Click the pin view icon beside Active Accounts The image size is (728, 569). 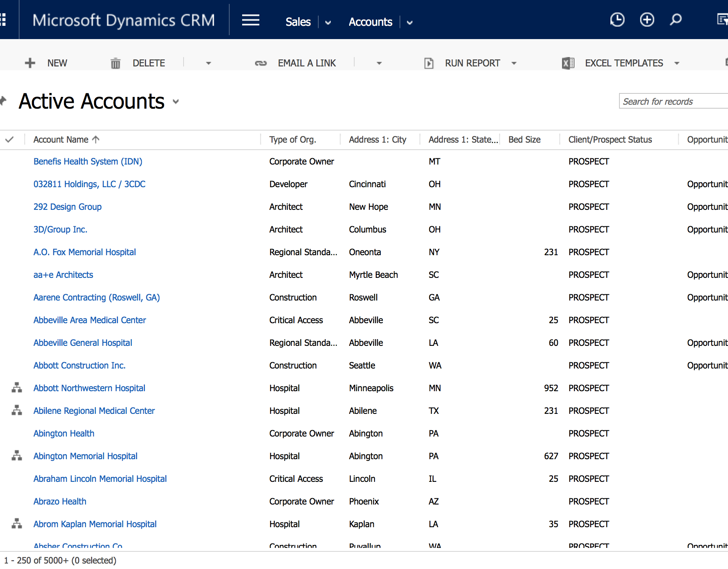[4, 101]
